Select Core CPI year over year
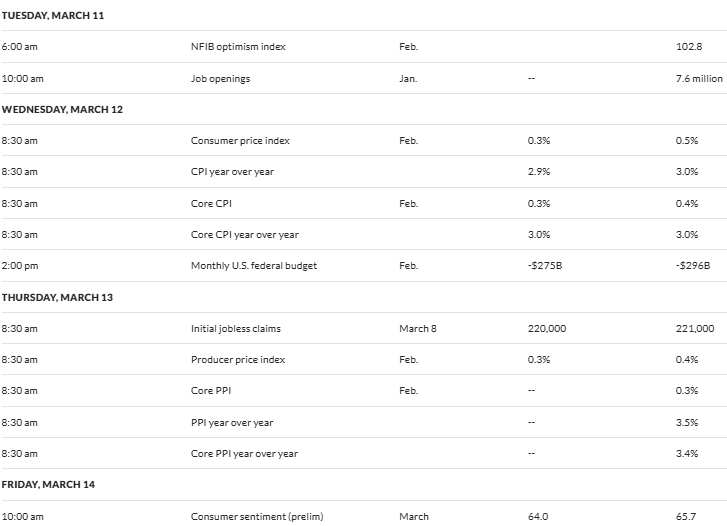 pos(245,235)
